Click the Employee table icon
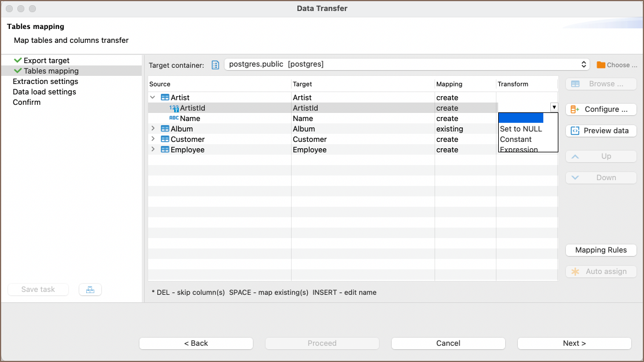 tap(165, 150)
